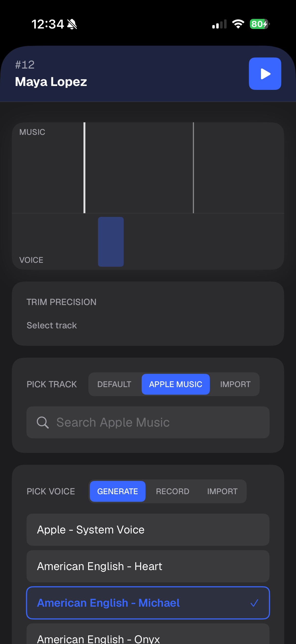Tap the Search Apple Music input field
The width and height of the screenshot is (296, 644).
[x=148, y=422]
